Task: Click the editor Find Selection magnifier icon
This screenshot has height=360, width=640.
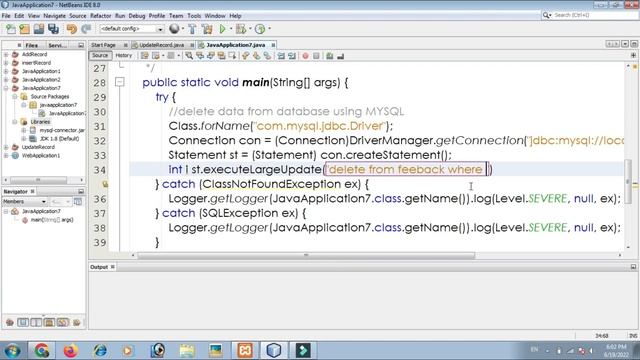Action: (189, 56)
